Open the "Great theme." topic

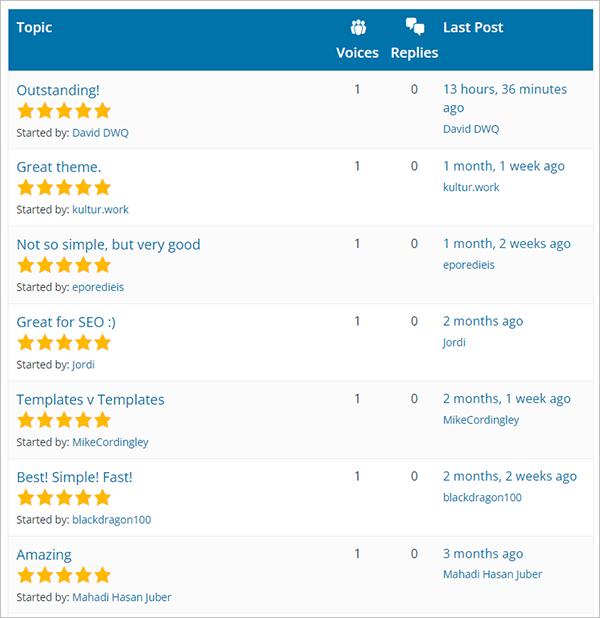[59, 166]
